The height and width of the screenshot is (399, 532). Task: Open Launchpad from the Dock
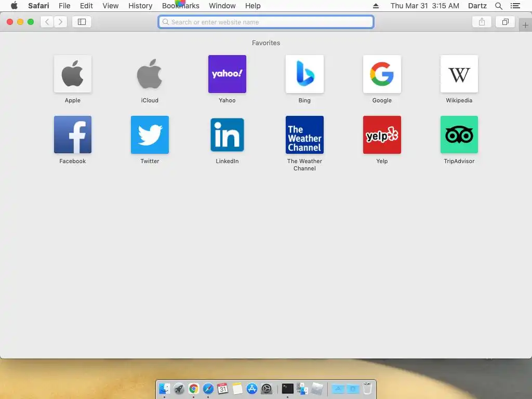click(x=179, y=389)
